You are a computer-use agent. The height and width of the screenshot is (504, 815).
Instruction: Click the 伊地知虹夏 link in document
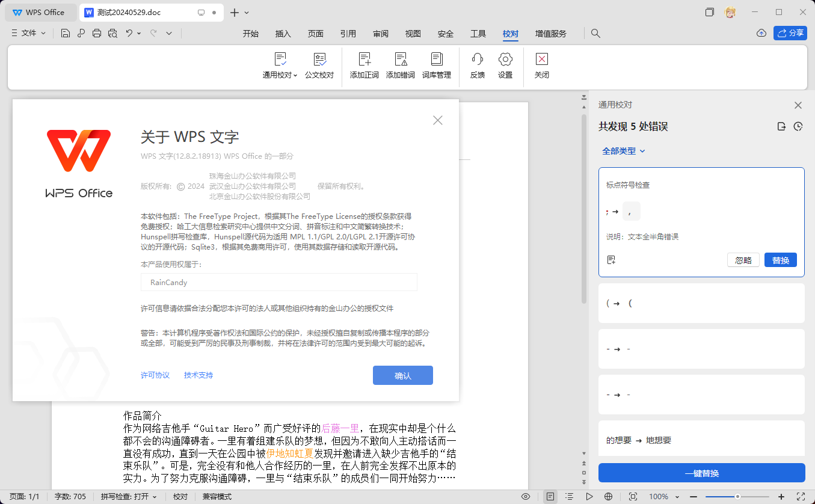290,453
